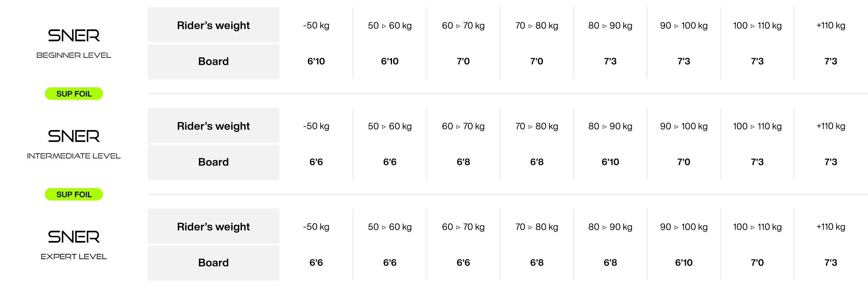Click Beginner 7'3 under +110 kg
The image size is (868, 288).
click(x=831, y=61)
